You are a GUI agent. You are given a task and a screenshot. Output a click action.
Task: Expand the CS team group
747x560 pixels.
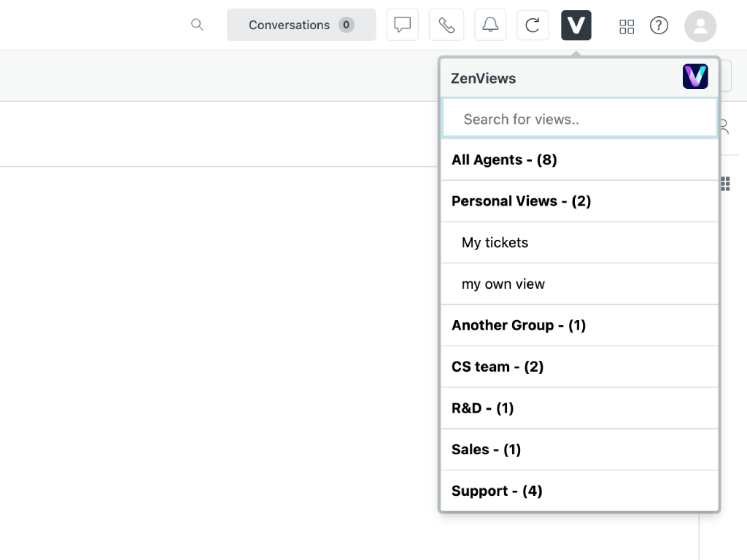click(x=579, y=367)
